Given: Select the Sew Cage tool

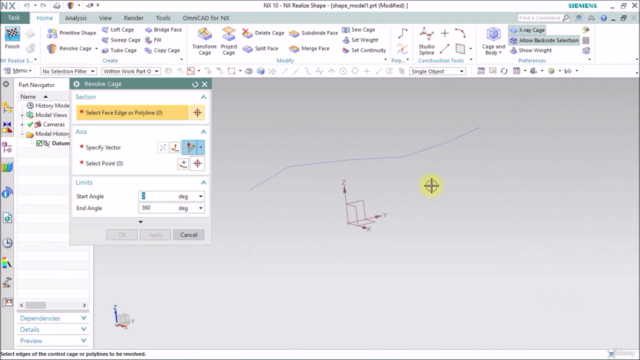Looking at the screenshot, I should tap(358, 30).
